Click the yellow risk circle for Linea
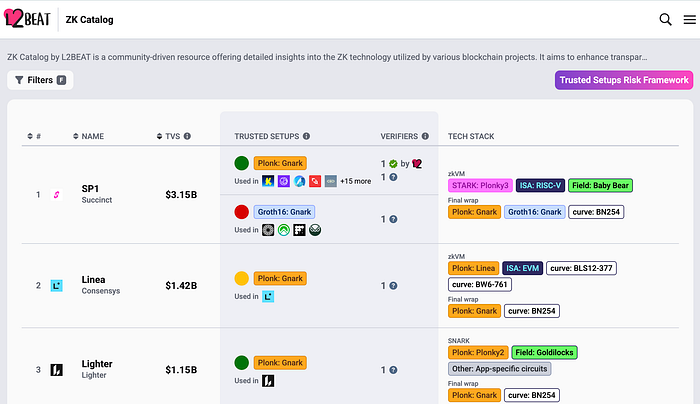Image resolution: width=700 pixels, height=404 pixels. (x=241, y=277)
